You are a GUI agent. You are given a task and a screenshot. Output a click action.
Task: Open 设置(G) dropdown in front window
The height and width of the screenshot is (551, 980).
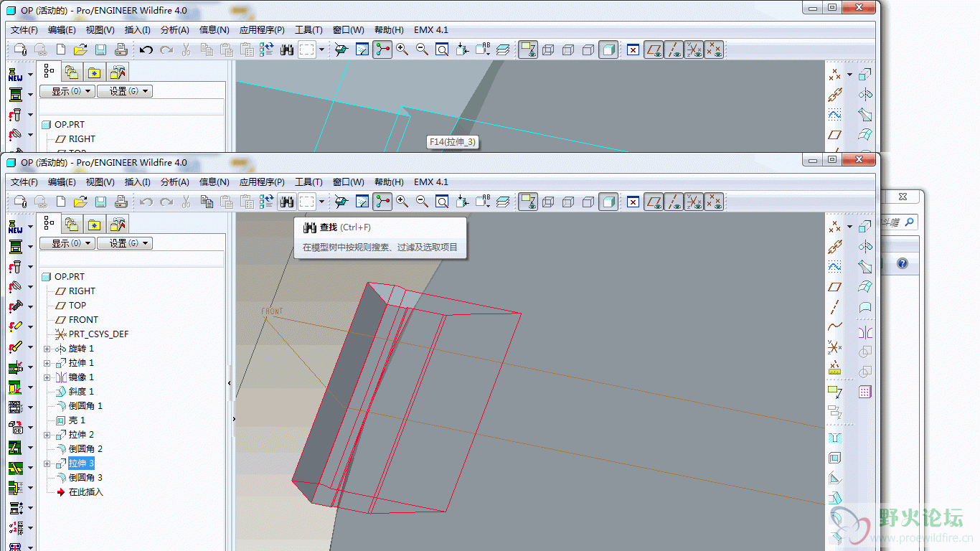[x=125, y=243]
